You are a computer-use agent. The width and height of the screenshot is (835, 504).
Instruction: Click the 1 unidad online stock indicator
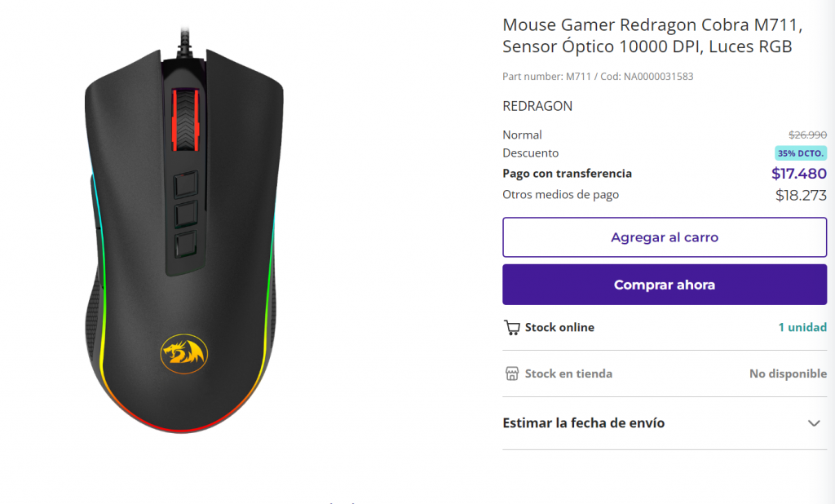[802, 327]
